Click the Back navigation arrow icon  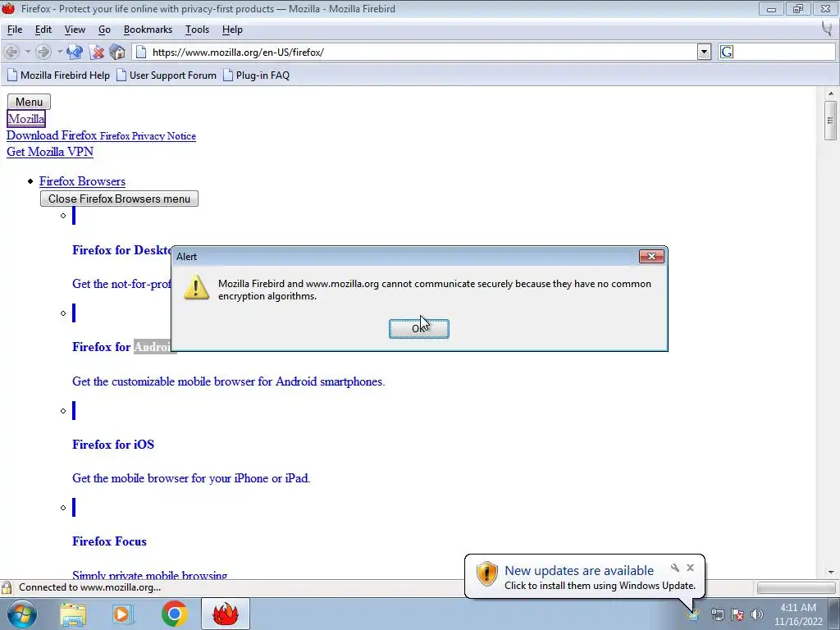tap(11, 52)
